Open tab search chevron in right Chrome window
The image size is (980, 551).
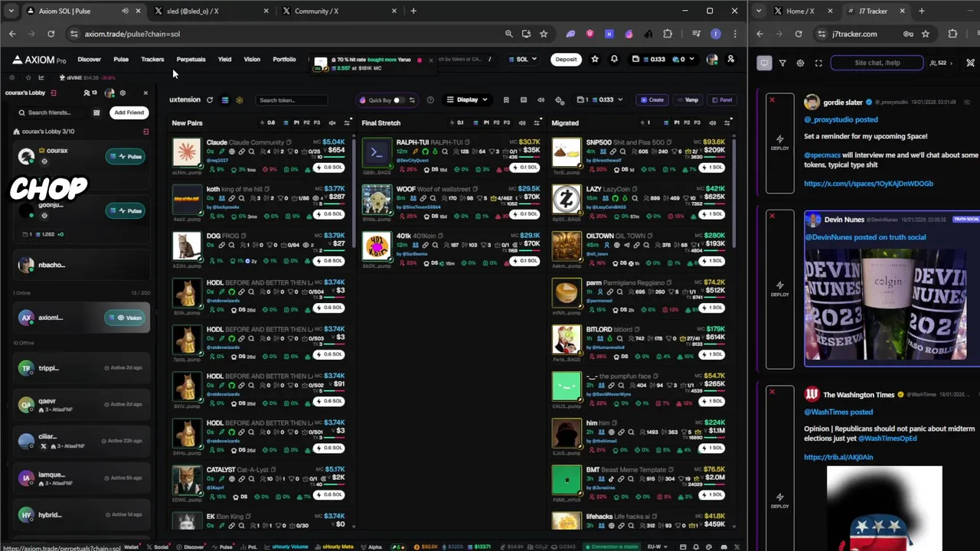click(760, 11)
